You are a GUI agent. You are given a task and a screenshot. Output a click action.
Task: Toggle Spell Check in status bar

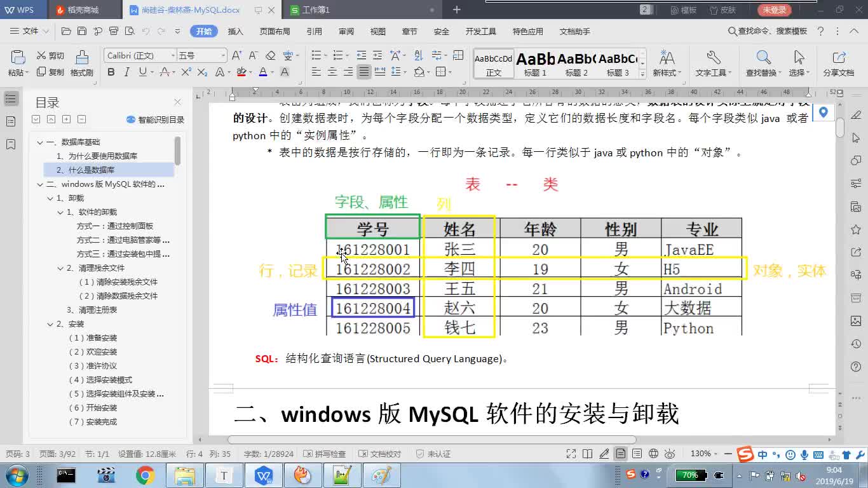[325, 454]
